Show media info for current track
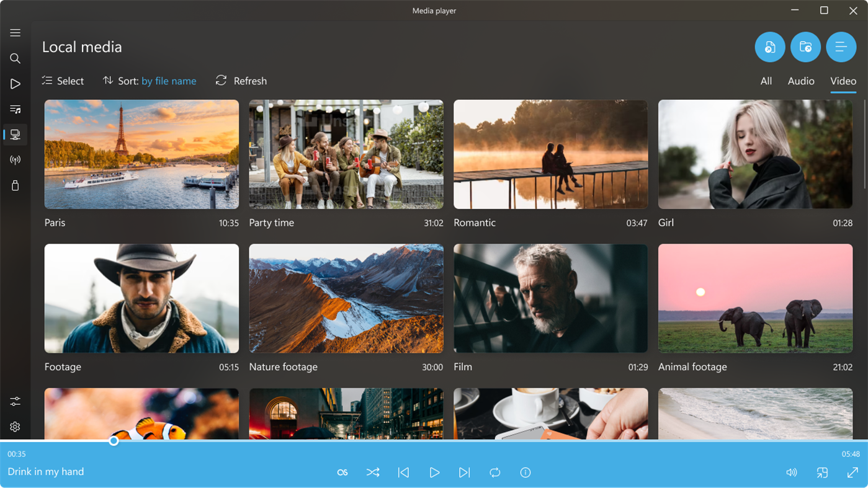Viewport: 868px width, 488px height. coord(525,472)
